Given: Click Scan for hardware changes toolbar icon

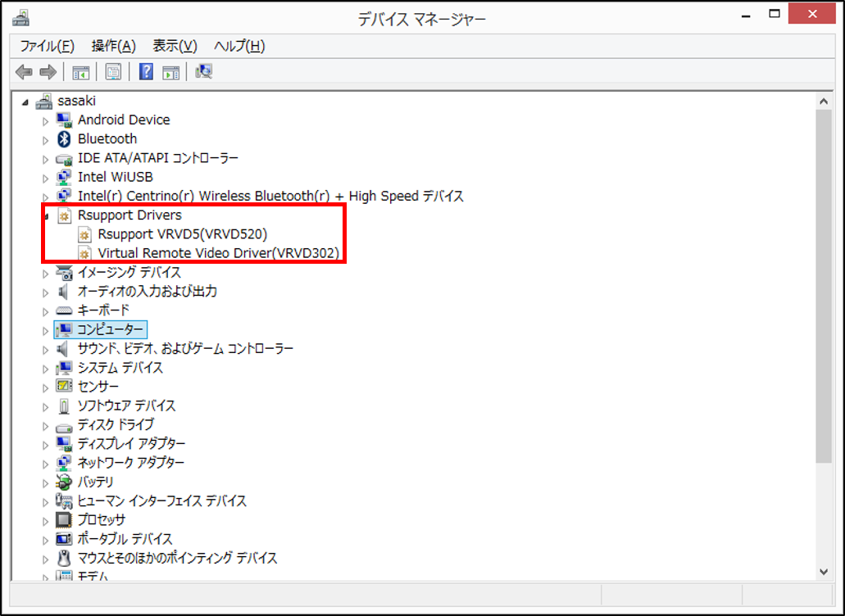Looking at the screenshot, I should click(204, 71).
